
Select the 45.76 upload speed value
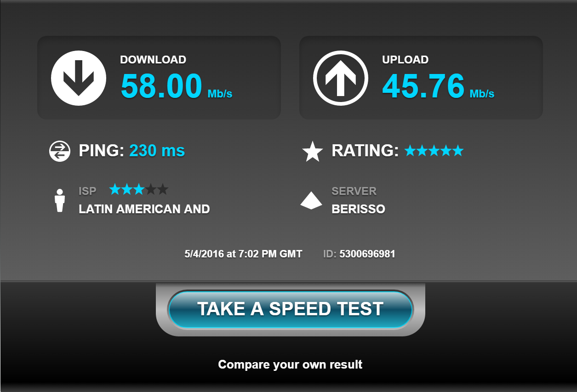pyautogui.click(x=423, y=86)
